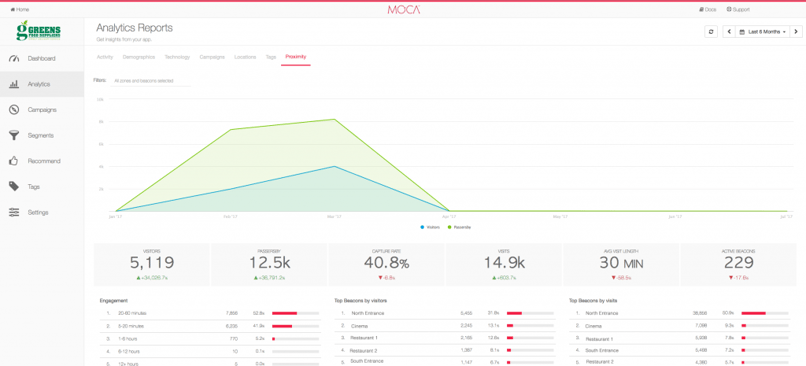
Task: Open the Support link
Action: click(x=738, y=9)
